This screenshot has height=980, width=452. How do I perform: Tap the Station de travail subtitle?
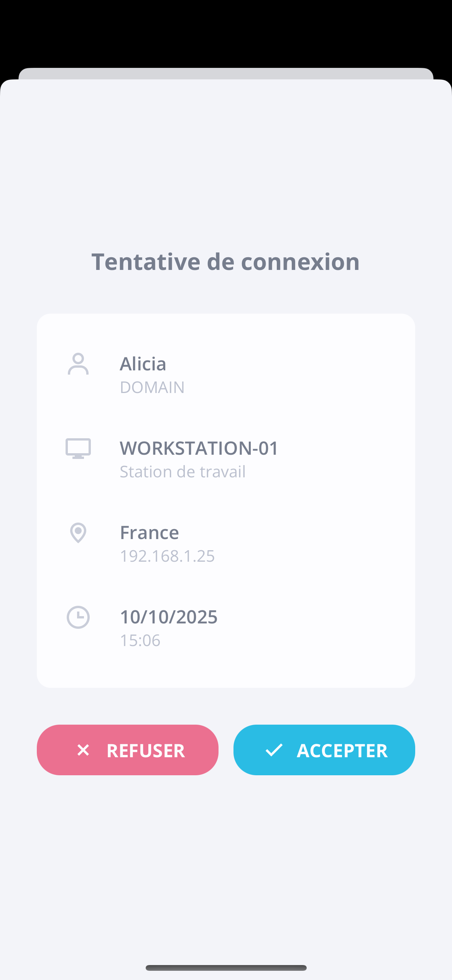(x=182, y=472)
